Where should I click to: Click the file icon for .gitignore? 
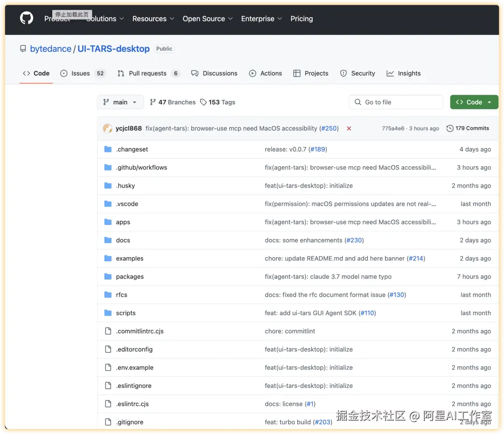coord(108,422)
